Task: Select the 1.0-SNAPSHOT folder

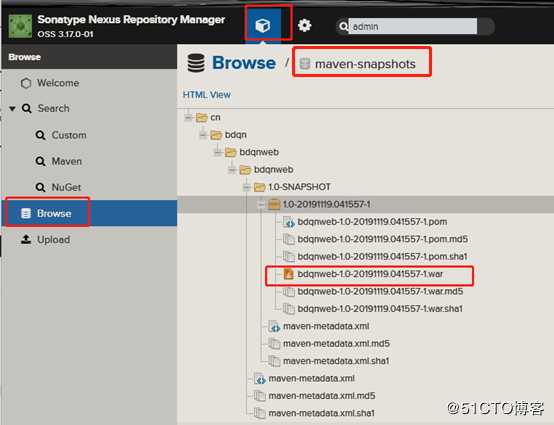Action: [300, 187]
